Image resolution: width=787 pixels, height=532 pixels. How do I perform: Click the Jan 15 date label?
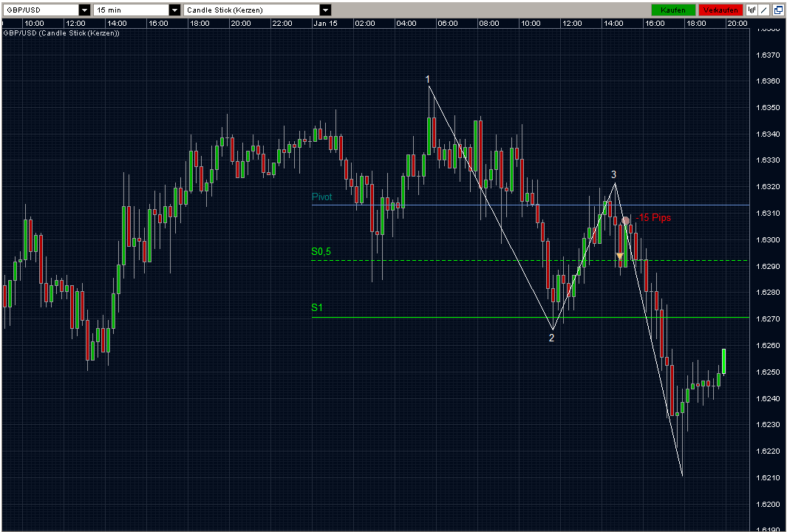(324, 24)
